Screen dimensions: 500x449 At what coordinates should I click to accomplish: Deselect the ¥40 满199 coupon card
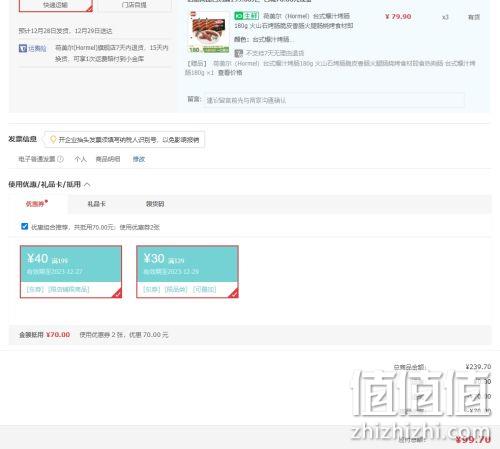(x=71, y=272)
